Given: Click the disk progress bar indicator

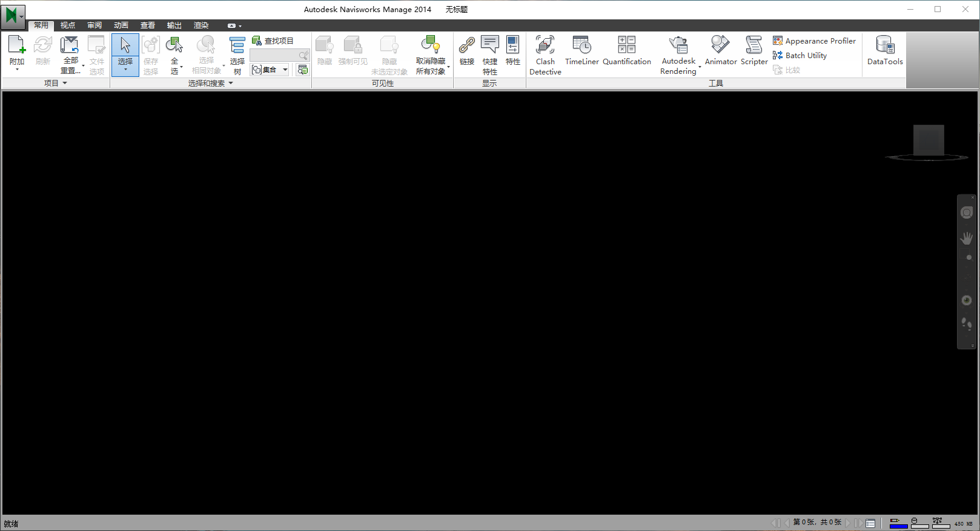Looking at the screenshot, I should (x=919, y=523).
